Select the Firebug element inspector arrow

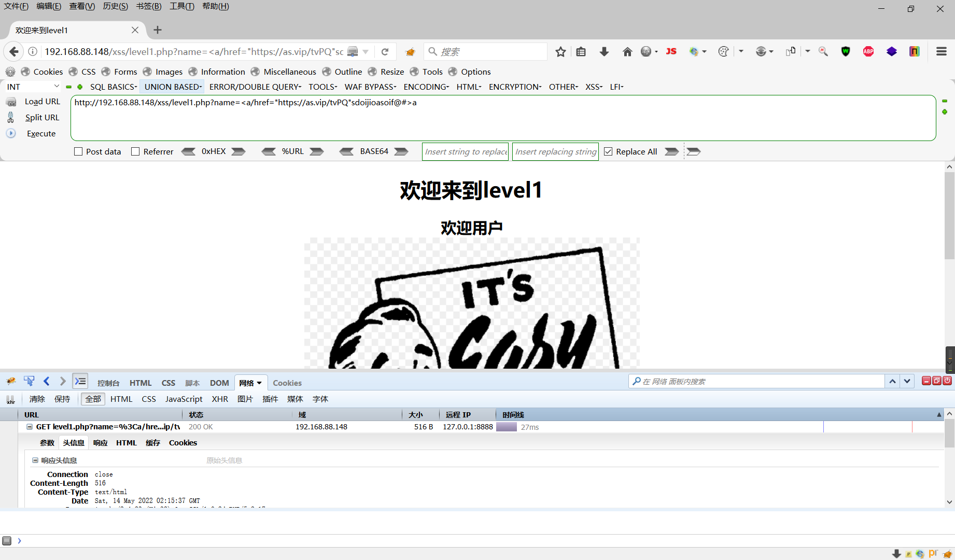29,381
